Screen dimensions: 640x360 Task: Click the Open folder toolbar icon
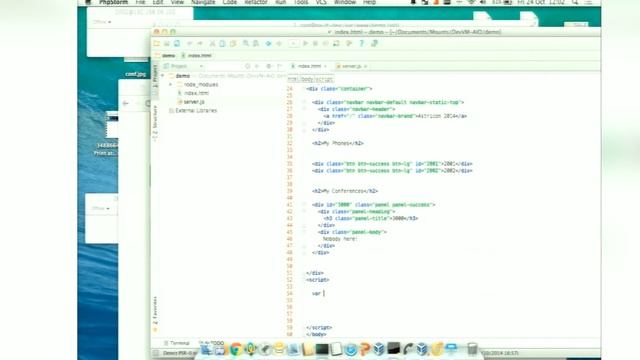tap(157, 43)
